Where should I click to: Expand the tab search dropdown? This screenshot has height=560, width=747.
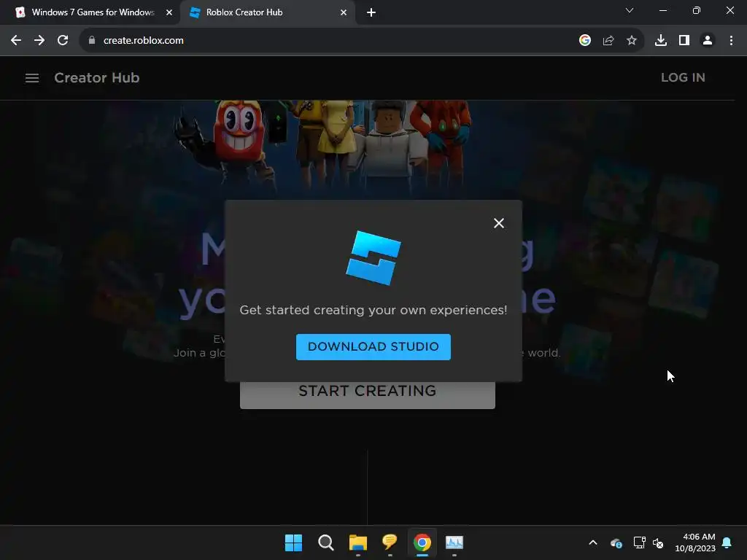(x=630, y=10)
